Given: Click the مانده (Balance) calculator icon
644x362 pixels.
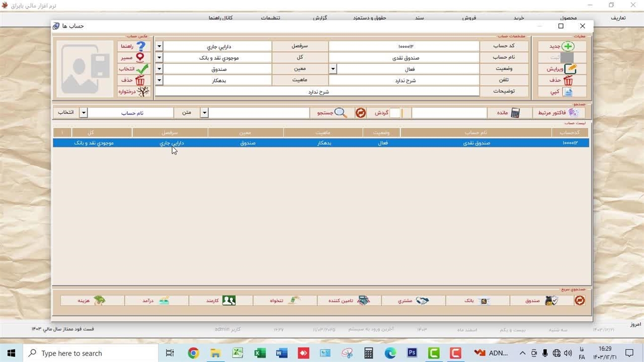Looking at the screenshot, I should (x=515, y=113).
